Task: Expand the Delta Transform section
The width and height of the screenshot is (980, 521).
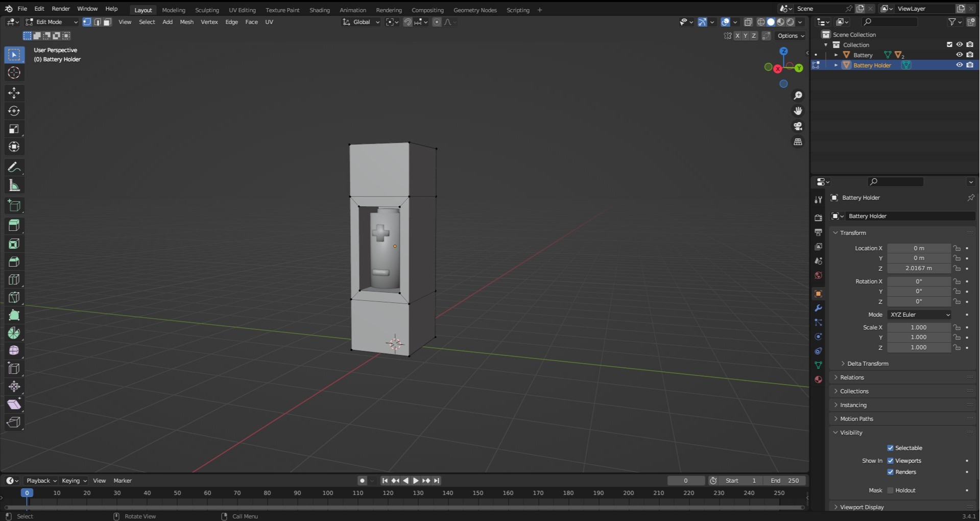Action: (867, 364)
